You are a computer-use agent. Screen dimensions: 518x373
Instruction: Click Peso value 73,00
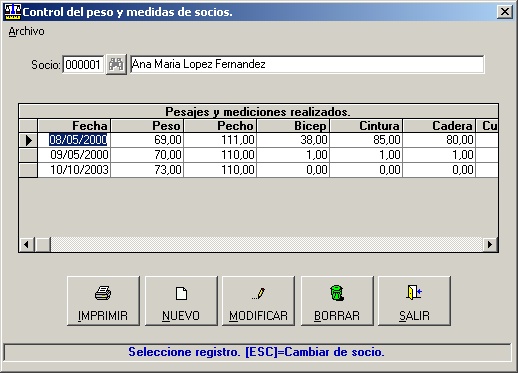147,170
